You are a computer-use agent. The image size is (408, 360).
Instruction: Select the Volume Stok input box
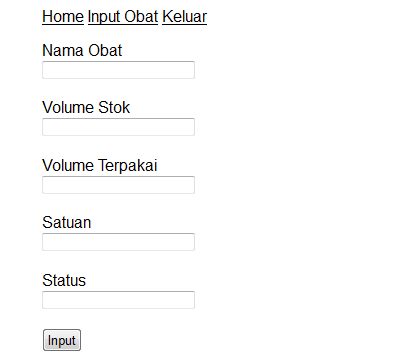[118, 127]
